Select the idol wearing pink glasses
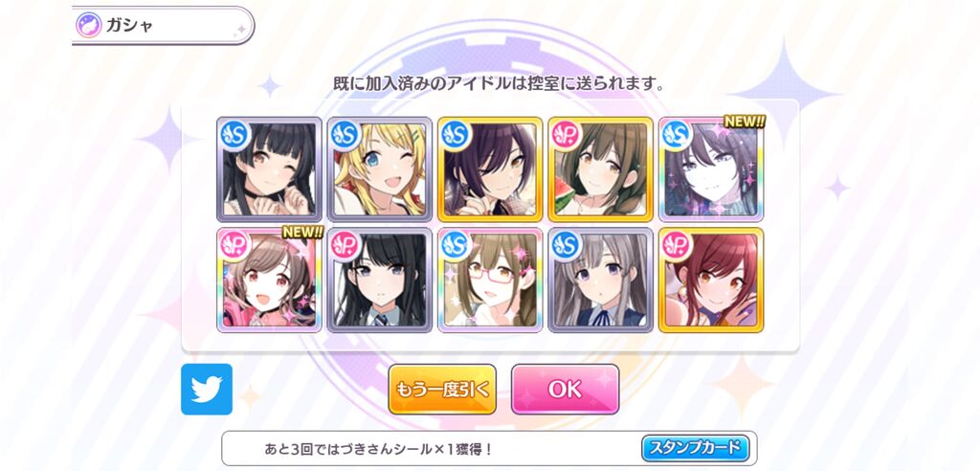980x471 pixels. coord(490,280)
